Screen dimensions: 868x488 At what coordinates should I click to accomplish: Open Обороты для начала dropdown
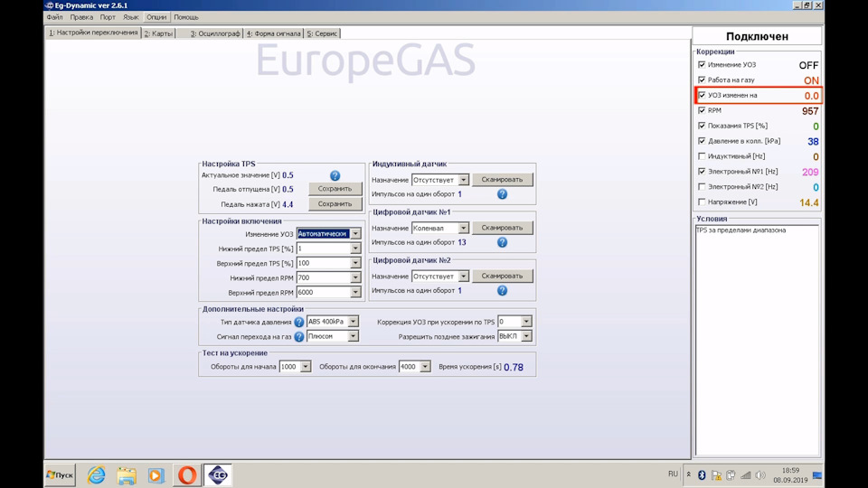click(x=306, y=367)
